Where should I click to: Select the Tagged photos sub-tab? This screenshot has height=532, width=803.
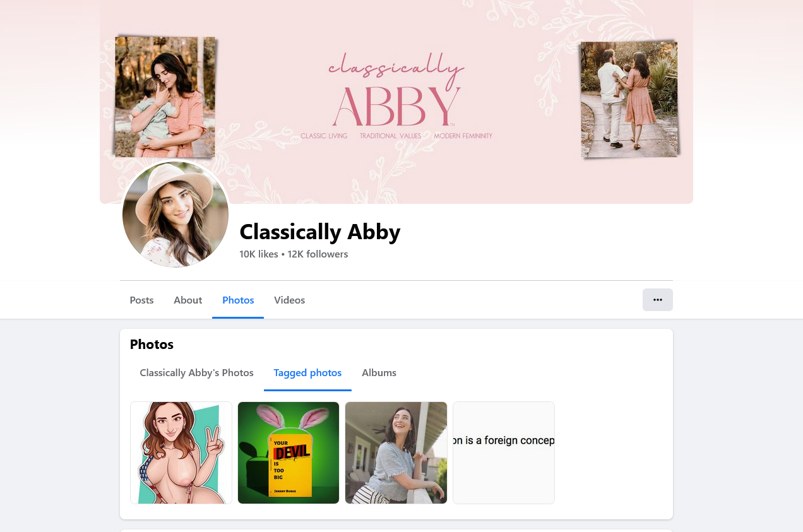click(307, 372)
